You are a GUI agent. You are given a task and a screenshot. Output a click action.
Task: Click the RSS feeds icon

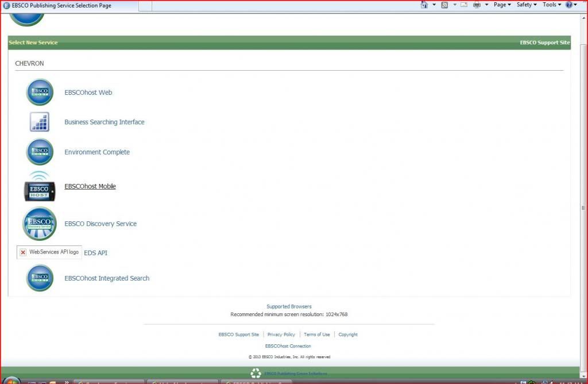(445, 5)
